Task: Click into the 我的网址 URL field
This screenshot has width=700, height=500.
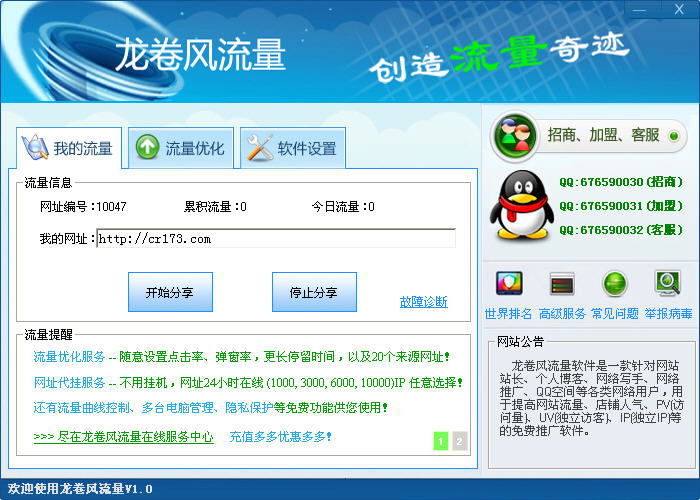Action: 276,238
